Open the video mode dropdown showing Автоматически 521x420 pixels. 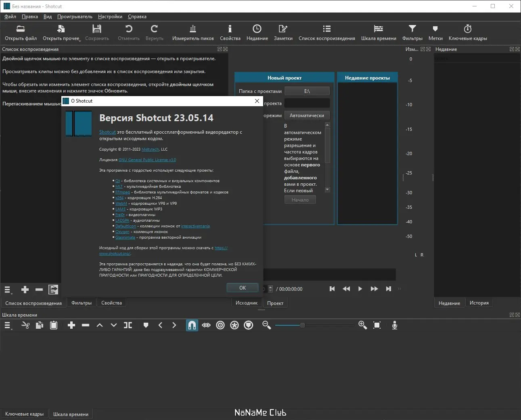point(307,115)
